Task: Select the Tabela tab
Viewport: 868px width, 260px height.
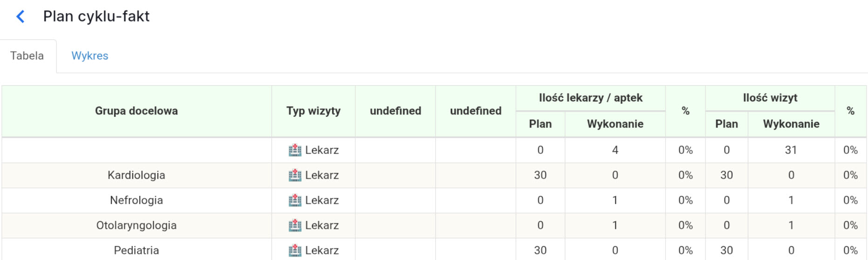Action: pyautogui.click(x=27, y=56)
